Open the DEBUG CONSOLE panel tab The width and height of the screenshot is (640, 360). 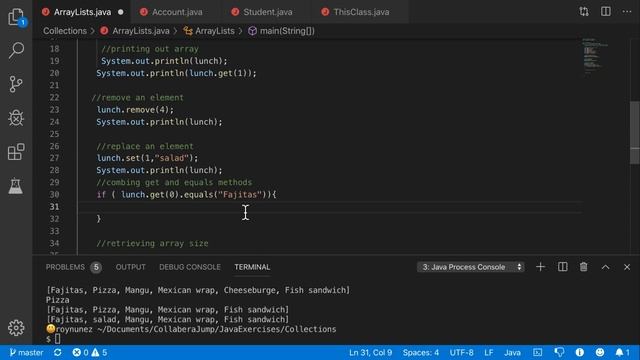[x=190, y=267]
